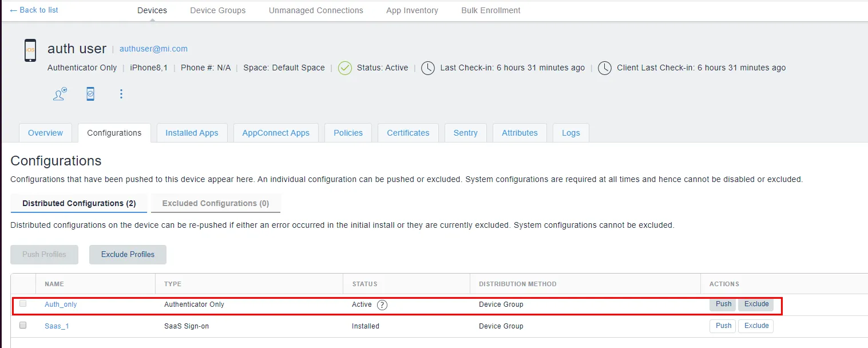Select the Configurations tab

[x=114, y=133]
